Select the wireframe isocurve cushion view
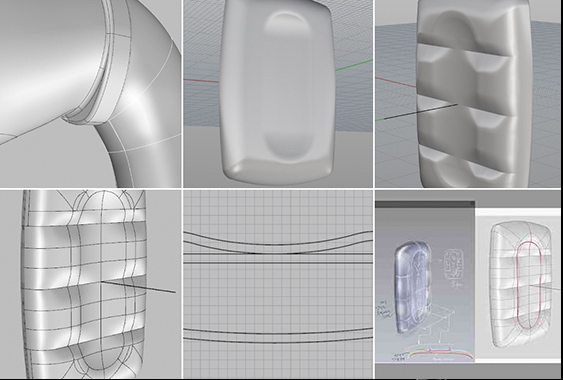 point(90,284)
